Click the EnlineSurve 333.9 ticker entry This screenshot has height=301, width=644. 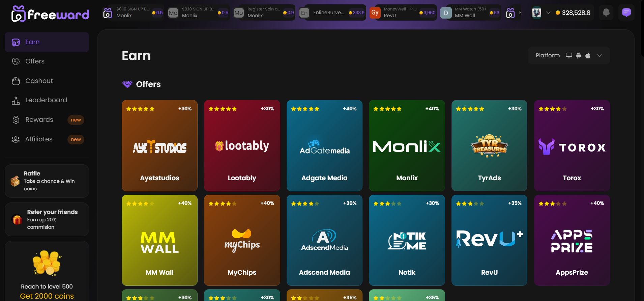(332, 12)
